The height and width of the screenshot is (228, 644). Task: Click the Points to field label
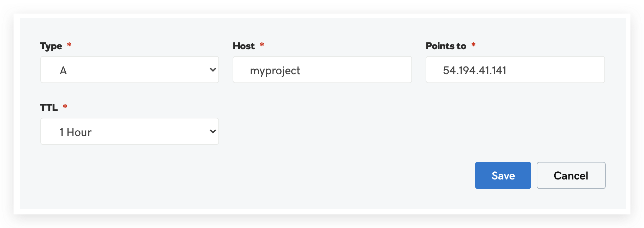click(x=446, y=46)
